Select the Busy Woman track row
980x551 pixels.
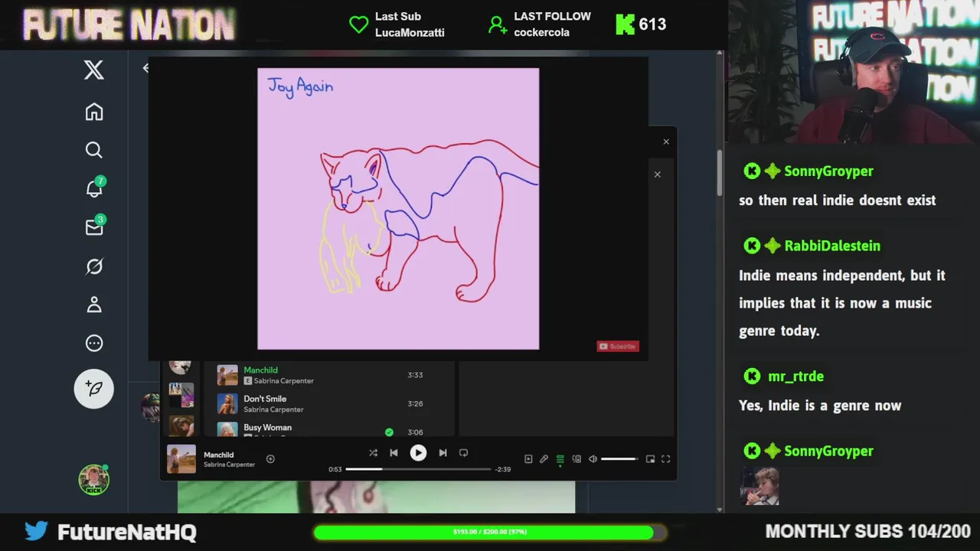click(329, 429)
